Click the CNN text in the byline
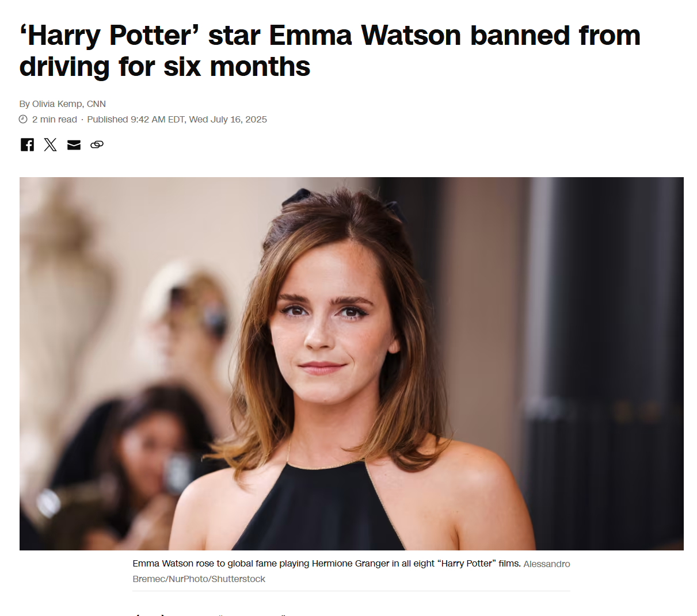The image size is (697, 616). [x=96, y=104]
